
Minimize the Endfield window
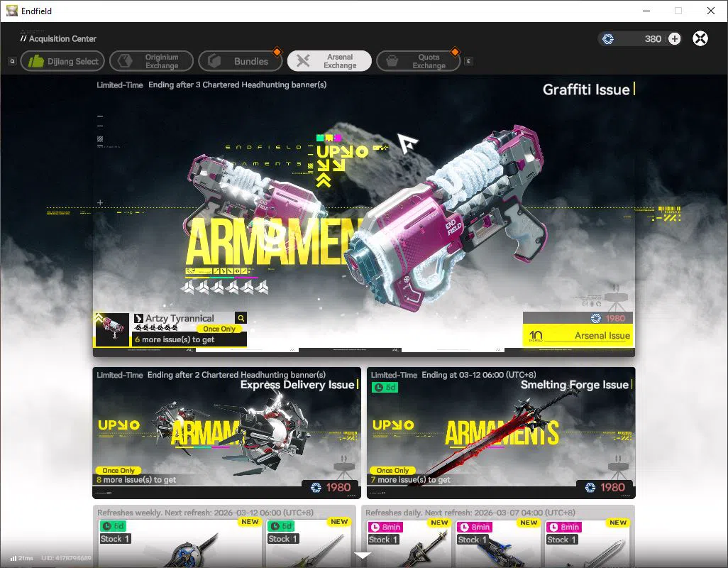pyautogui.click(x=646, y=11)
